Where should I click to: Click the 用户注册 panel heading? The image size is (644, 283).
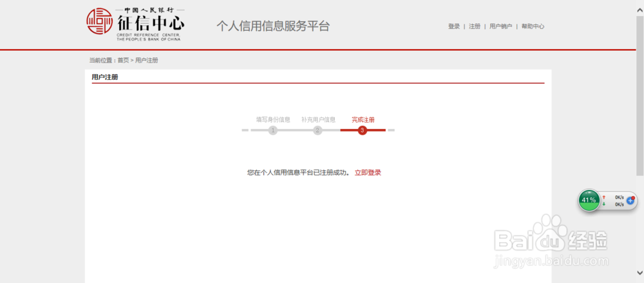pyautogui.click(x=105, y=77)
